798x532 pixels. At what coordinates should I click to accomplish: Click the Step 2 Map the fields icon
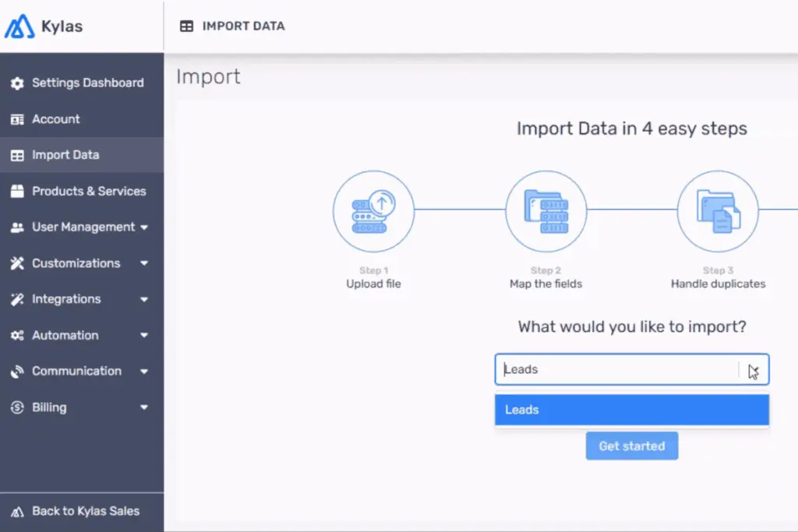pyautogui.click(x=546, y=211)
